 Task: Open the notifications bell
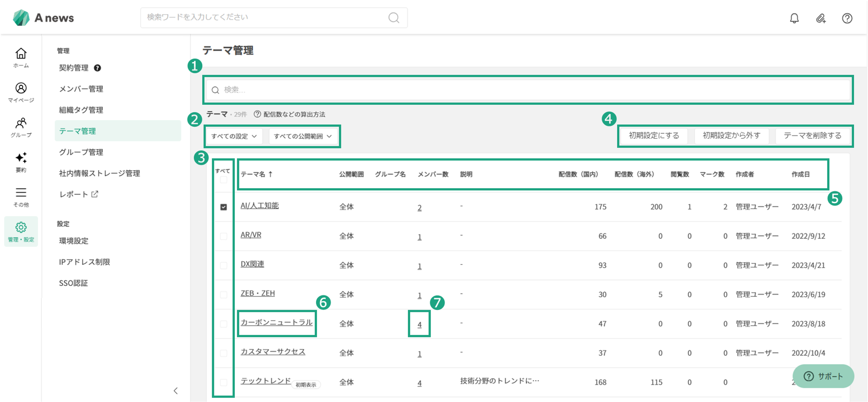click(794, 18)
